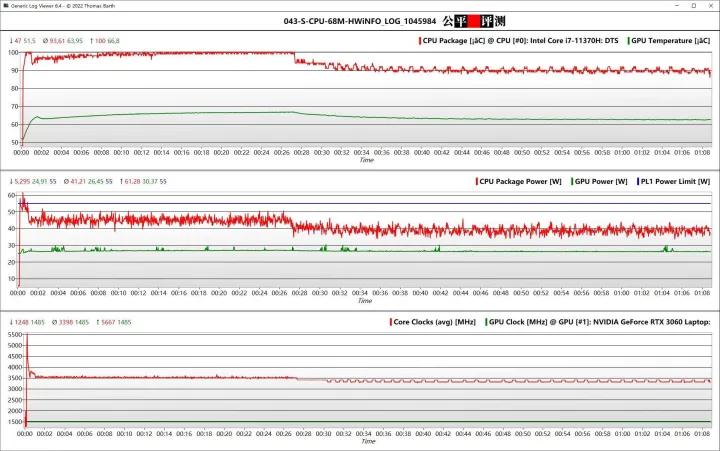Image resolution: width=720 pixels, height=451 pixels.
Task: Click the average values 3398 1485 in clock chart
Action: (70, 322)
